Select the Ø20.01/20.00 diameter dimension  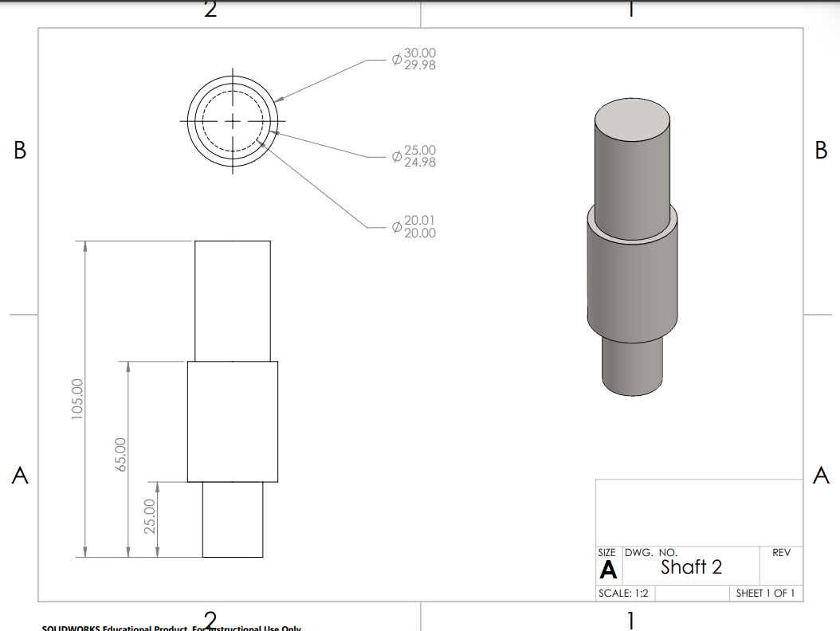pos(416,228)
